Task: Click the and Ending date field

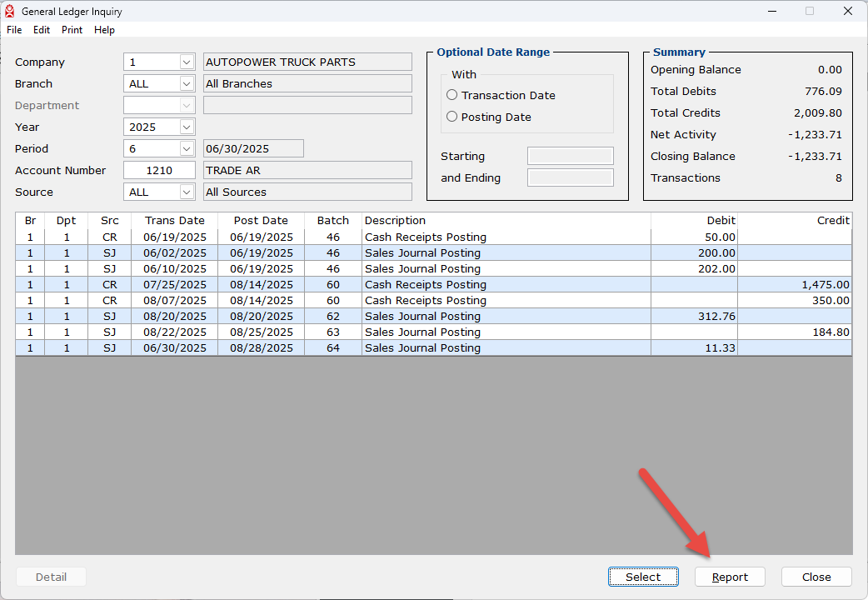Action: (571, 178)
